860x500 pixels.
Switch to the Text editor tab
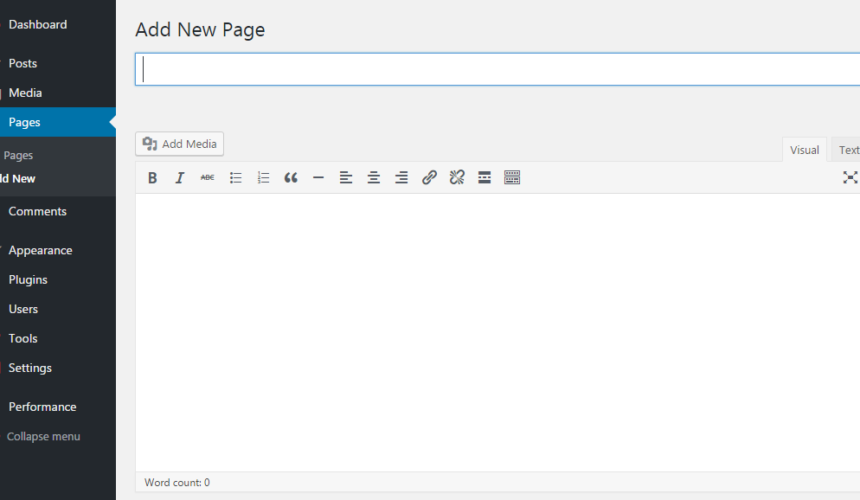(x=847, y=150)
